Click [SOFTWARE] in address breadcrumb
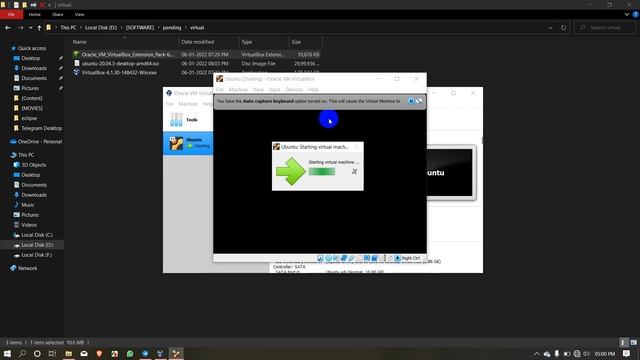The image size is (640, 360). [140, 28]
